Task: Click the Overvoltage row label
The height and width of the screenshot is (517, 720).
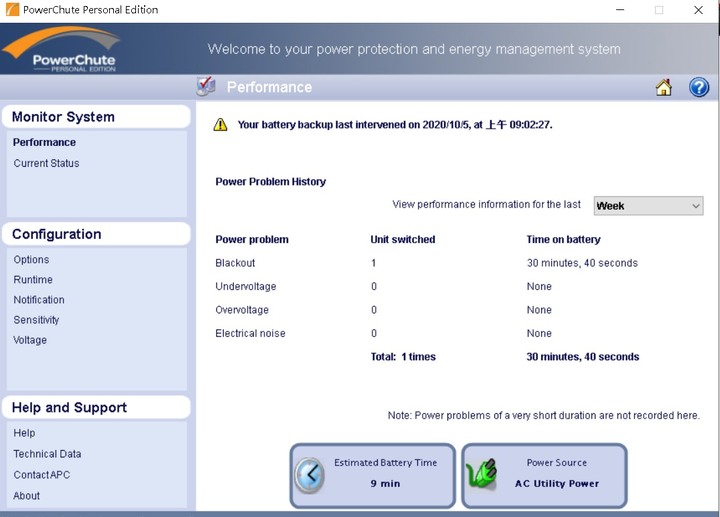Action: [x=242, y=310]
